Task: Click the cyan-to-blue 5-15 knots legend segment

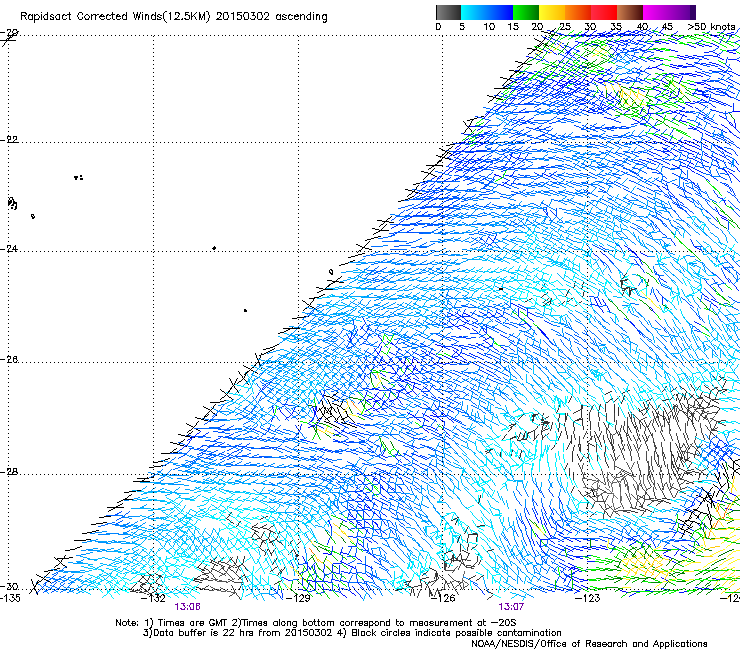Action: [487, 12]
